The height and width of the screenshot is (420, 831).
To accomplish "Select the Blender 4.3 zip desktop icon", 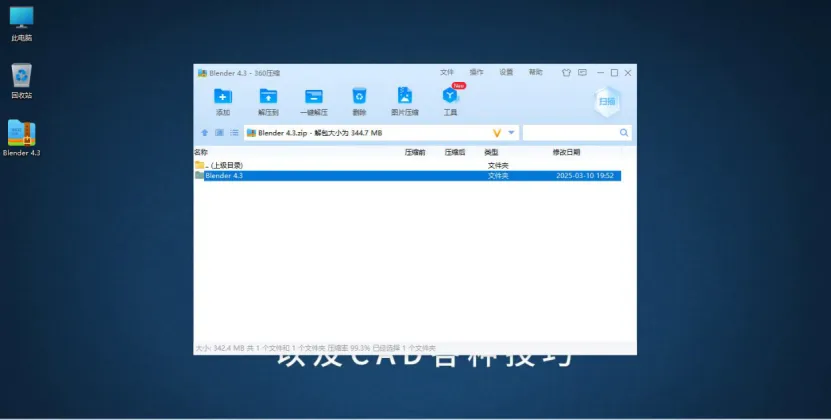I will pyautogui.click(x=22, y=138).
